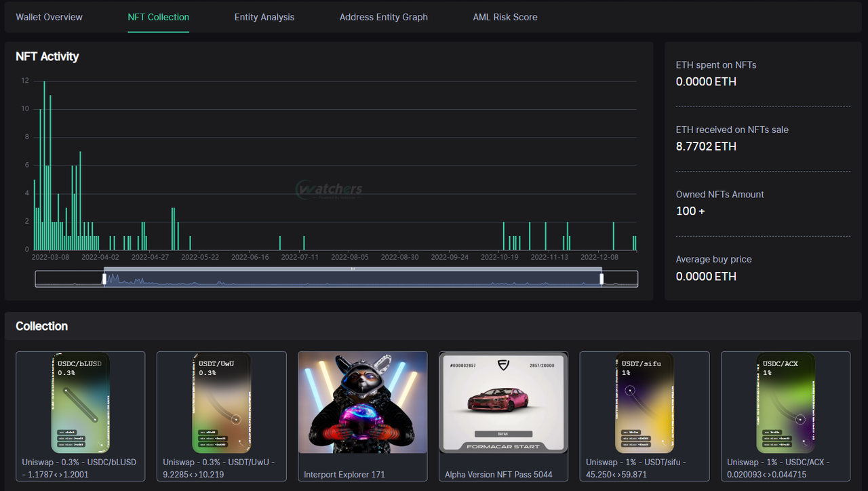868x491 pixels.
Task: Open the Entity Analysis tab
Action: pos(264,17)
